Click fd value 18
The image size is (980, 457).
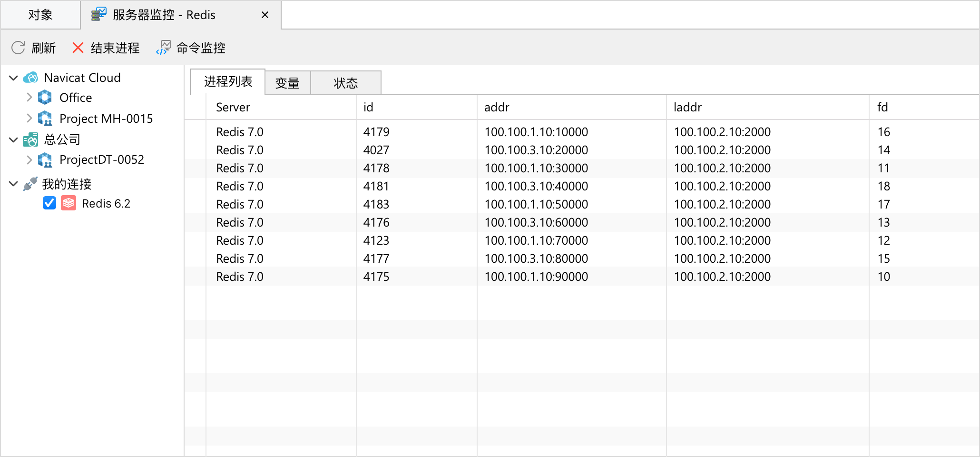(884, 186)
